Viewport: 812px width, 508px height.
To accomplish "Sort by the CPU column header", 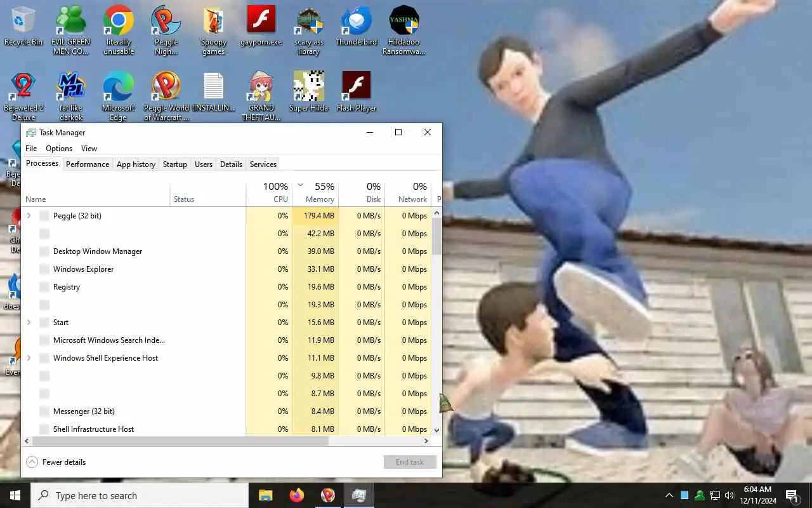I will (269, 193).
